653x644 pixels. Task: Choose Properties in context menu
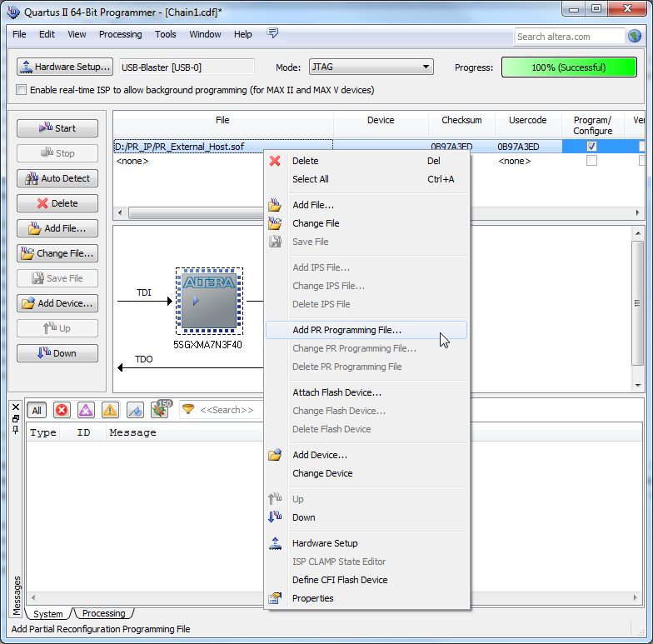point(366,598)
